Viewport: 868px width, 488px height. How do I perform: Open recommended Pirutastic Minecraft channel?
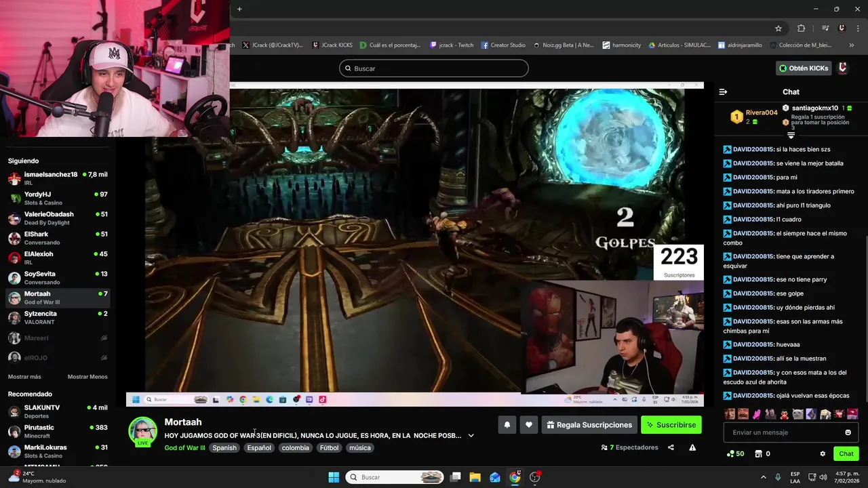pyautogui.click(x=58, y=432)
